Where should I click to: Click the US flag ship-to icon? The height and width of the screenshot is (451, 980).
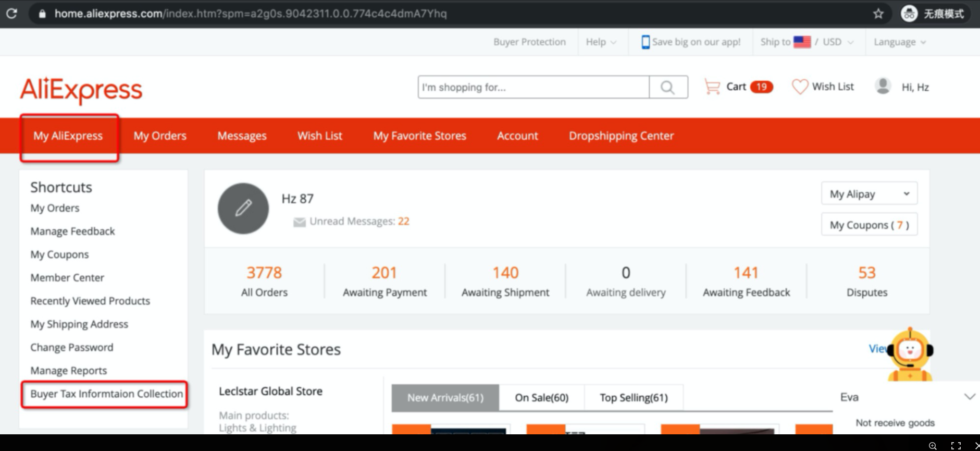point(802,42)
